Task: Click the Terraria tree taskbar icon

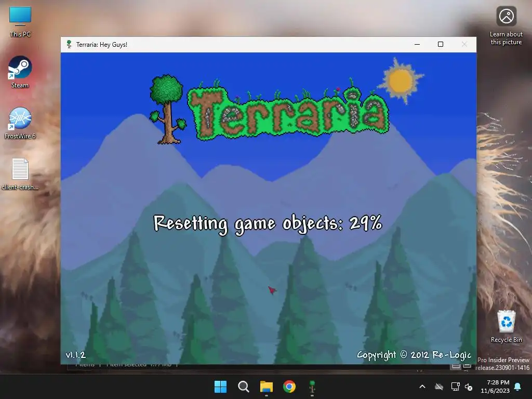Action: pyautogui.click(x=312, y=387)
